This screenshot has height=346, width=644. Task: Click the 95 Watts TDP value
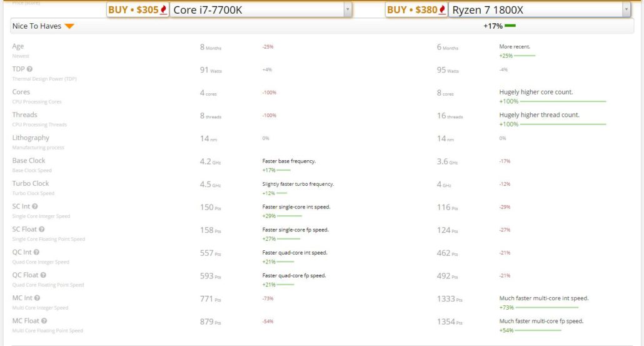[448, 70]
